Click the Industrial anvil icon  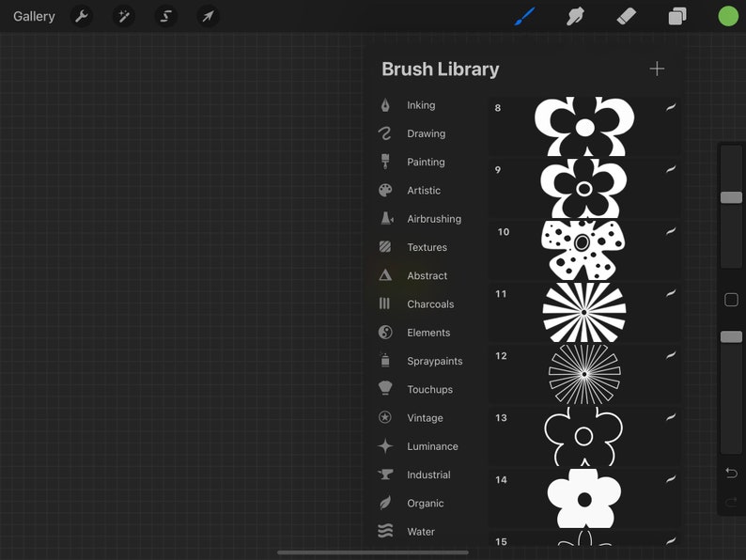coord(385,474)
